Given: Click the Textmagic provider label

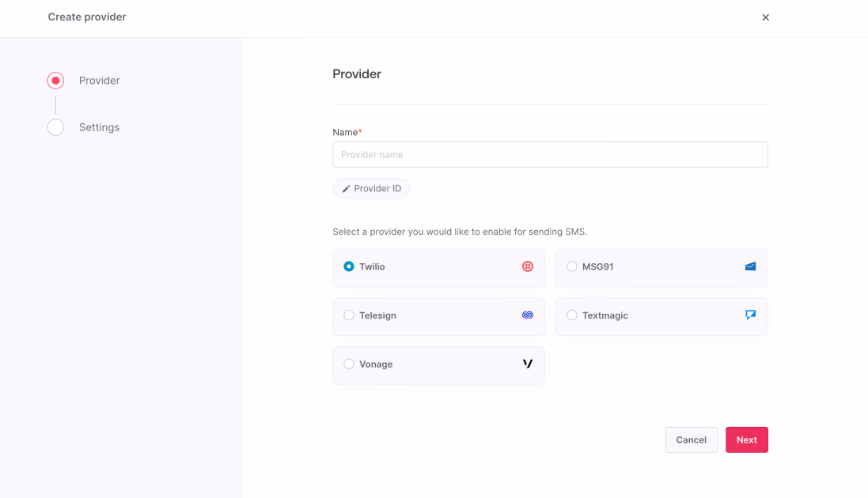Looking at the screenshot, I should [x=605, y=315].
